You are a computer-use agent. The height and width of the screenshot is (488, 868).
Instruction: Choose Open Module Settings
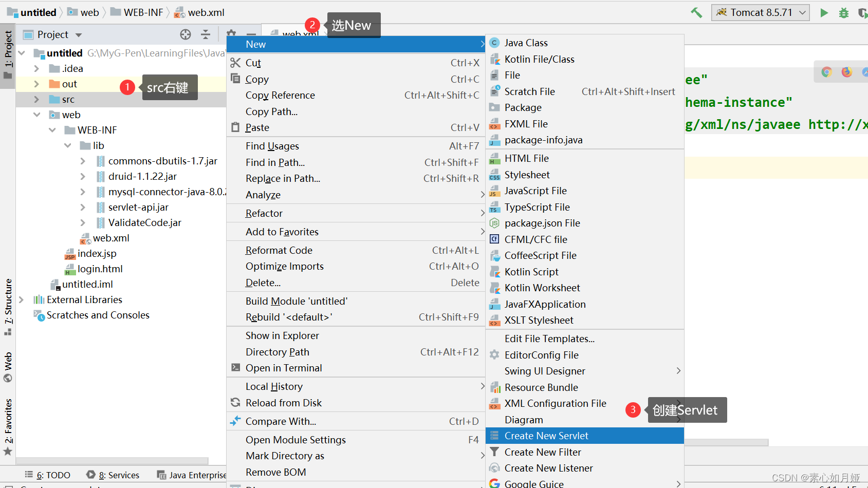(x=356, y=440)
